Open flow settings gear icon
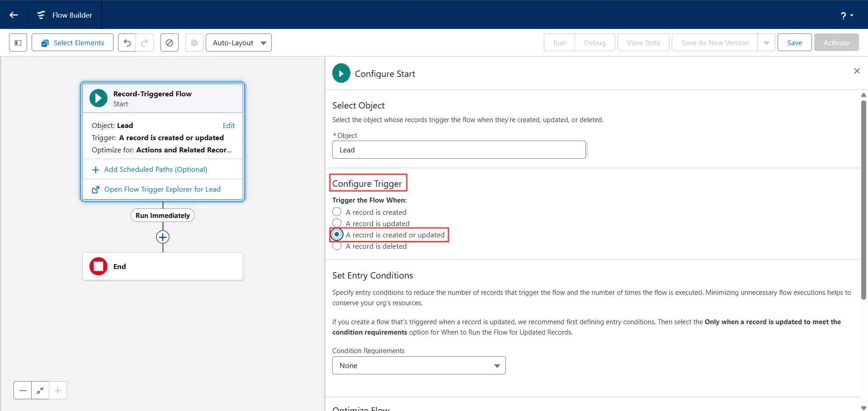868x411 pixels. (x=194, y=43)
